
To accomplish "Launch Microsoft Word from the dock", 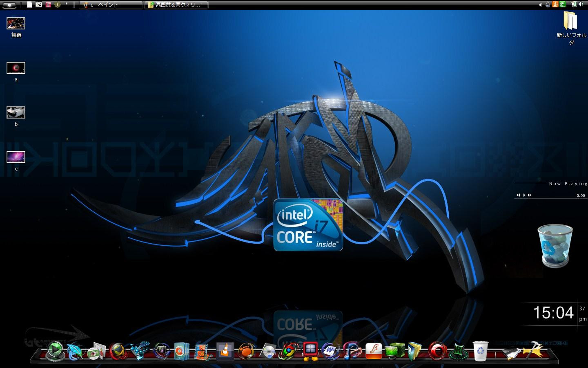I will [x=331, y=351].
